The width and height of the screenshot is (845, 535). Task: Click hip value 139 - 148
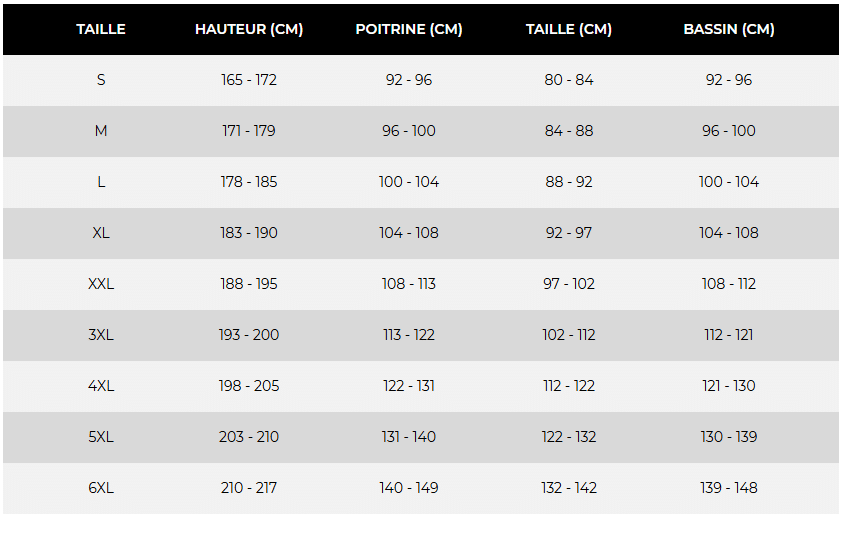pos(729,488)
